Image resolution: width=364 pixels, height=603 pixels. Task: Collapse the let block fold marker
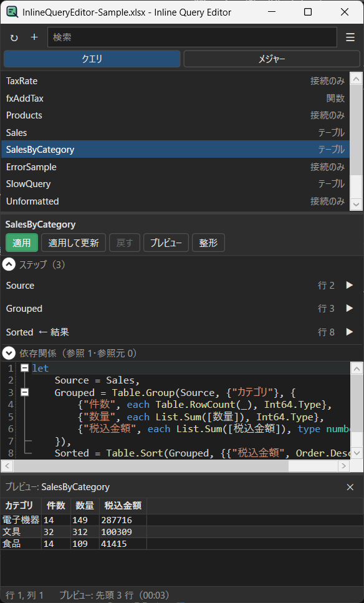[24, 368]
